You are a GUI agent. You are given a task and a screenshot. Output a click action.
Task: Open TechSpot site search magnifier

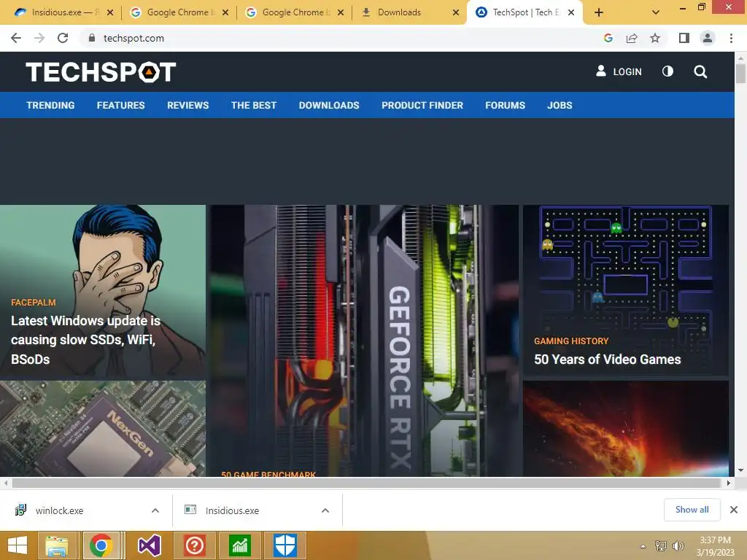point(700,72)
